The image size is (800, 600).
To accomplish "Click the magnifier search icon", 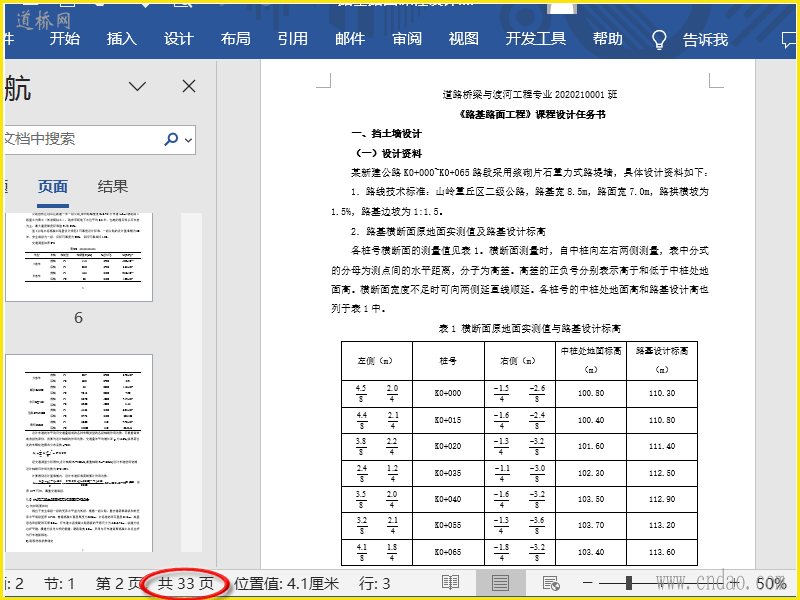I will click(171, 139).
